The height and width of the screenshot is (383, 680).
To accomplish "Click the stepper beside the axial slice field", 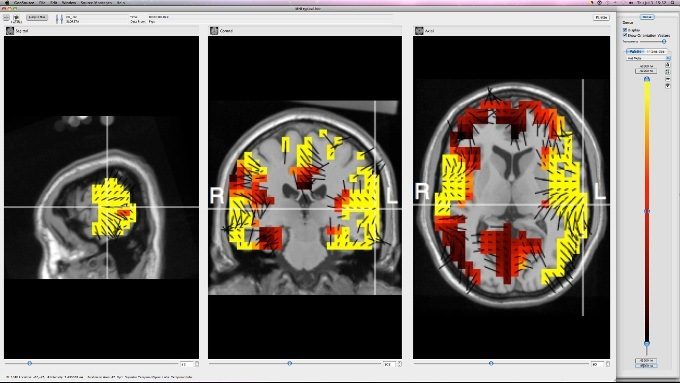I will pyautogui.click(x=608, y=364).
